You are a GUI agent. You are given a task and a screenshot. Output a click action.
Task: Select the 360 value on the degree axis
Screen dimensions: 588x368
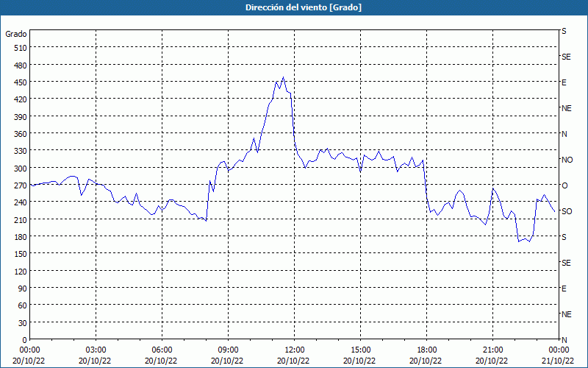21,134
